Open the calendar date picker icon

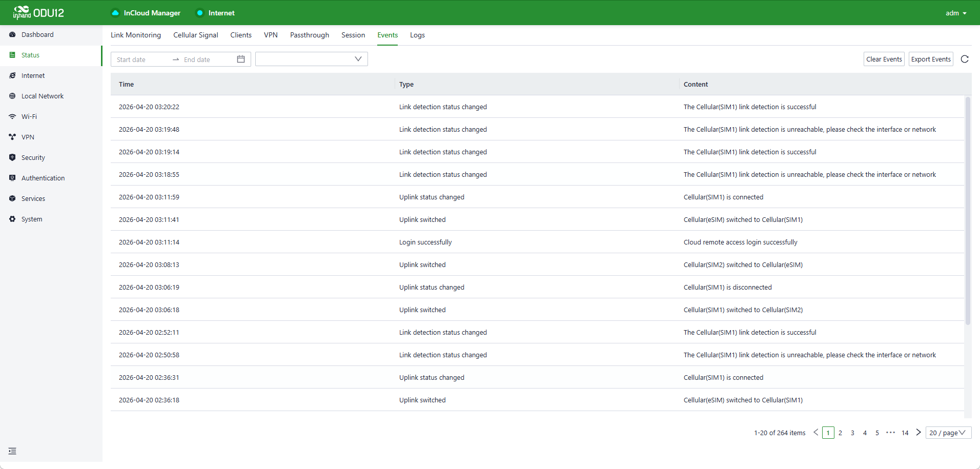point(241,59)
